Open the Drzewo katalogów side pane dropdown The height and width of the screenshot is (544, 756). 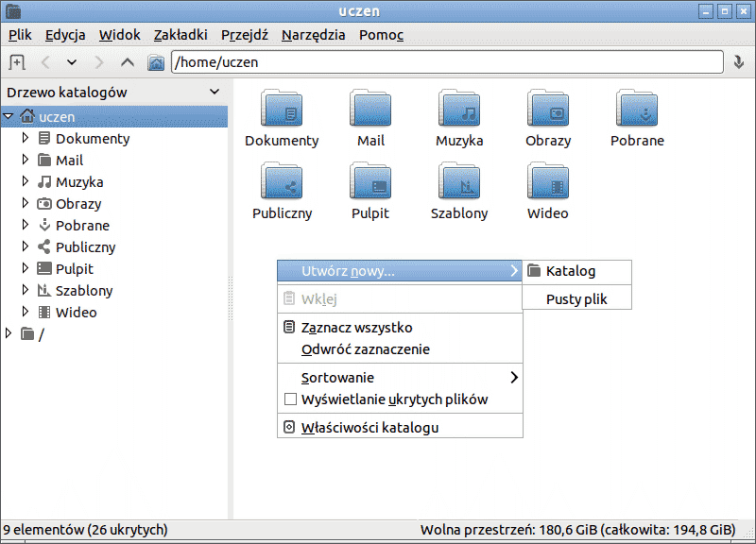coord(215,93)
